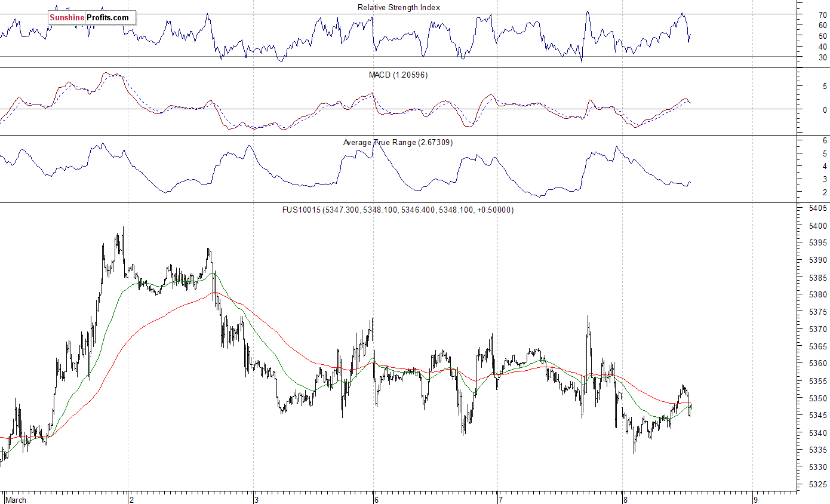The height and width of the screenshot is (504, 830).
Task: Click the ATR 6 axis value
Action: [x=825, y=141]
